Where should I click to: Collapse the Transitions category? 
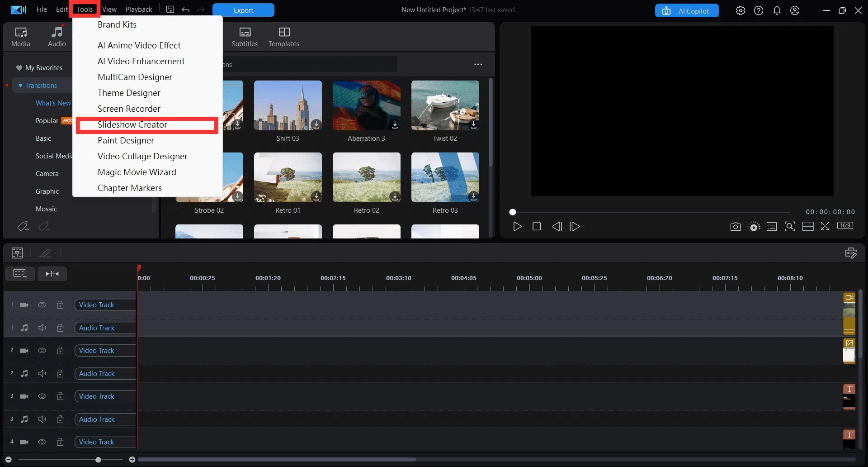point(20,85)
